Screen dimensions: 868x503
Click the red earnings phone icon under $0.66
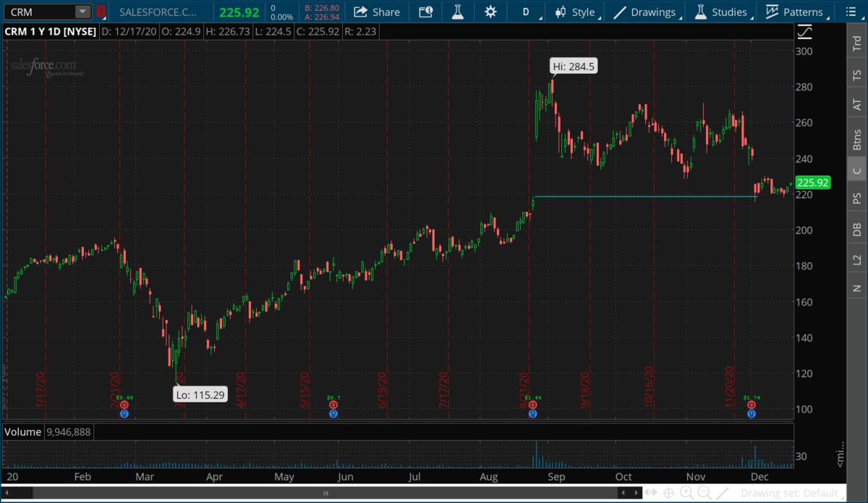click(x=125, y=406)
